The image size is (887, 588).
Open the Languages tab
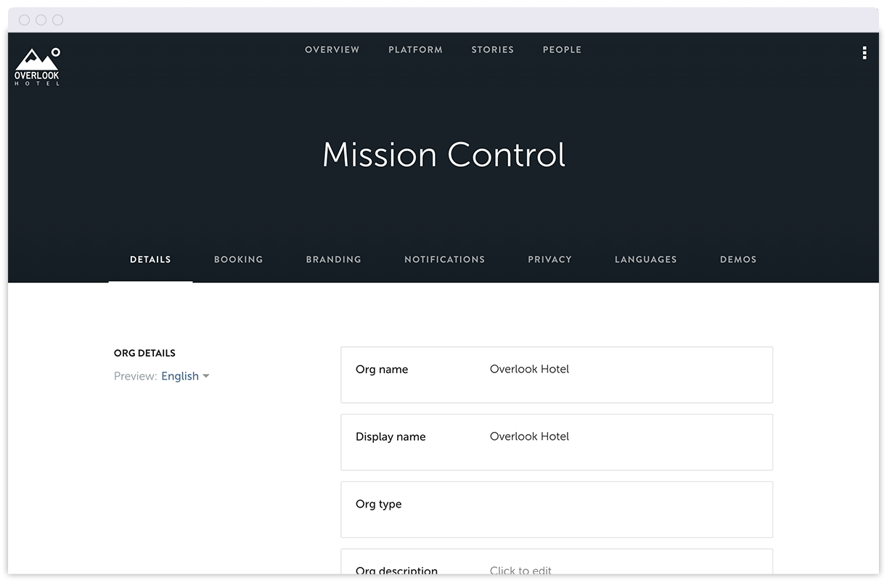click(645, 260)
